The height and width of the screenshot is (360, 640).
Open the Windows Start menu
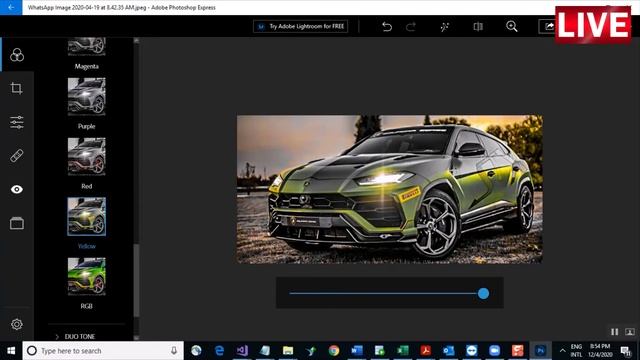pyautogui.click(x=11, y=351)
